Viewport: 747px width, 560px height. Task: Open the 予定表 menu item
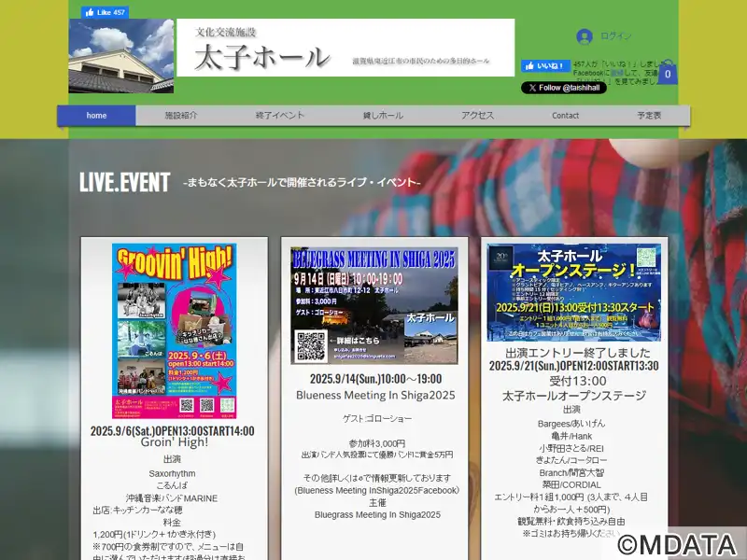point(649,116)
